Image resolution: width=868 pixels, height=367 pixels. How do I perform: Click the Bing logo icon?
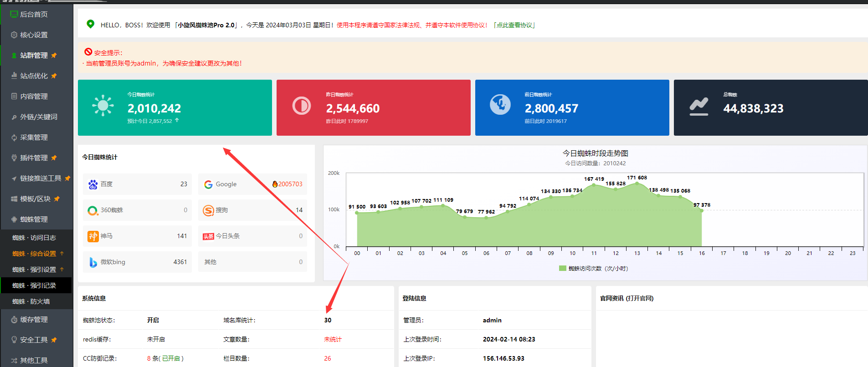[93, 262]
